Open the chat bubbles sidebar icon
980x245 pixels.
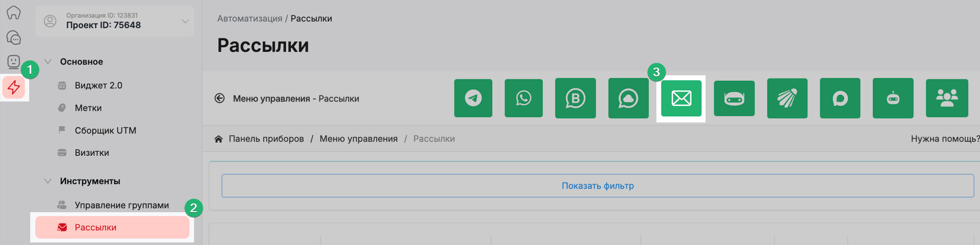tap(14, 37)
